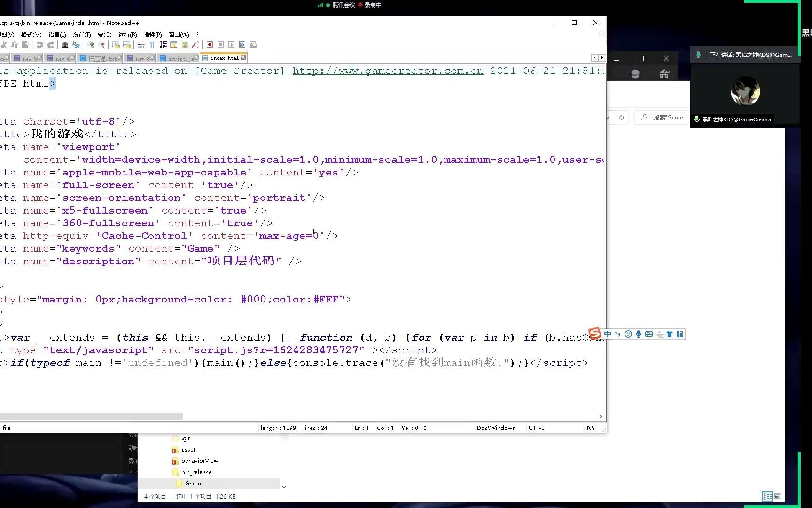
Task: Close the script.js tab
Action: point(196,57)
